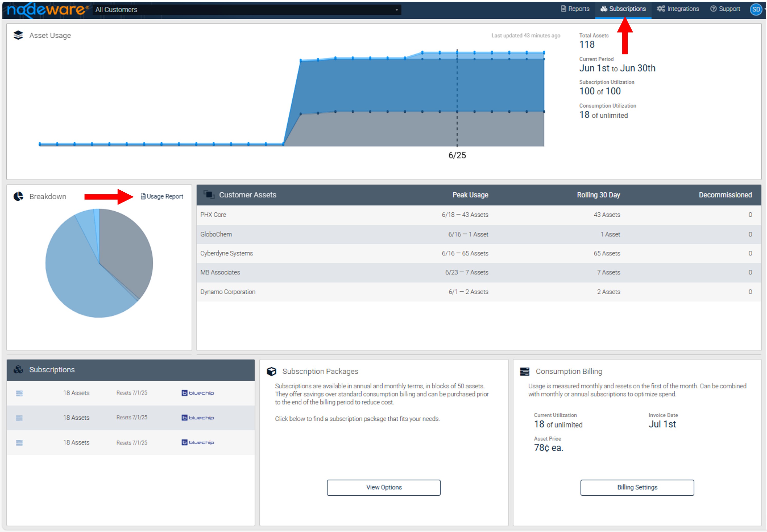Click the 6/25 chart marker label
The height and width of the screenshot is (532, 767).
coord(457,155)
